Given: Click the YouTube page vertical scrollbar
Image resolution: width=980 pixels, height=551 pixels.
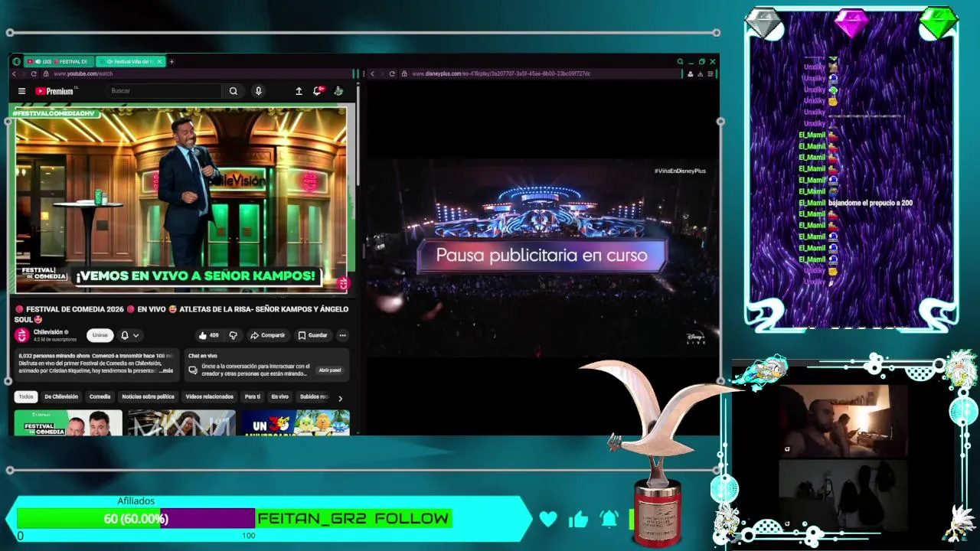Looking at the screenshot, I should (x=357, y=138).
